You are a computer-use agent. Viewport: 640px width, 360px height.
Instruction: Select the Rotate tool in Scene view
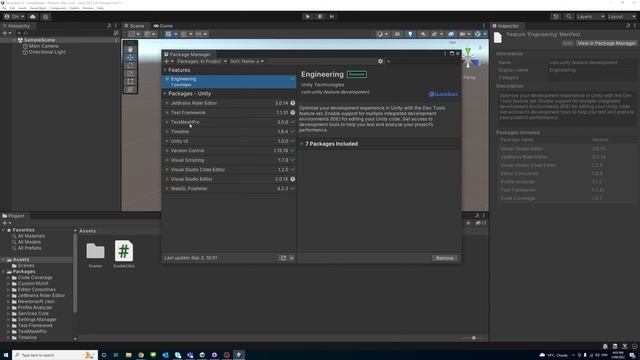(130, 65)
